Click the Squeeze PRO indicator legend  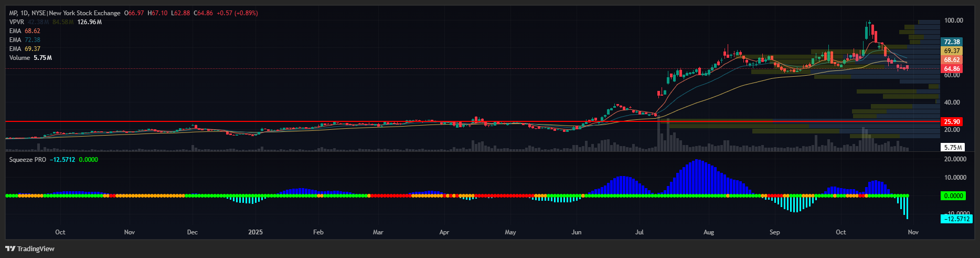[x=28, y=160]
